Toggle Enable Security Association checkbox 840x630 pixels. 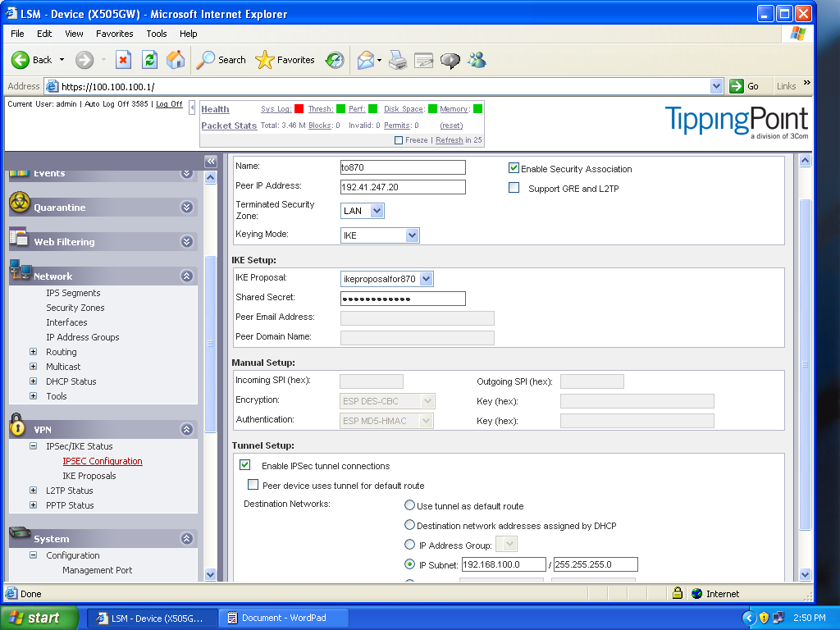pyautogui.click(x=514, y=168)
